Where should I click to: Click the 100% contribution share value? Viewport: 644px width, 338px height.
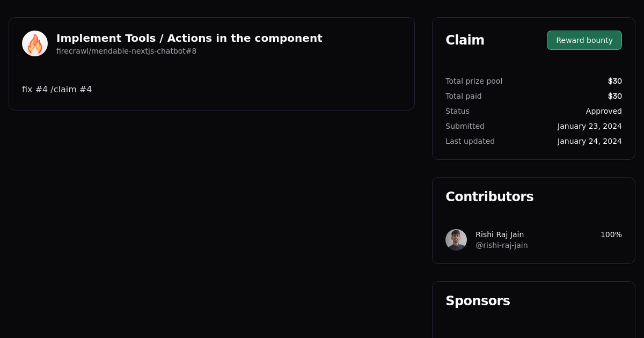pos(611,234)
